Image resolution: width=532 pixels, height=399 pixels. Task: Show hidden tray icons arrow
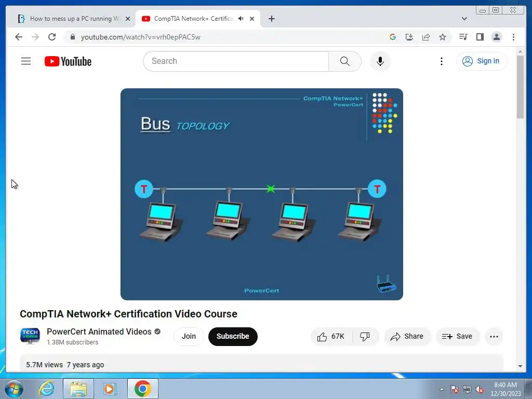(x=442, y=389)
